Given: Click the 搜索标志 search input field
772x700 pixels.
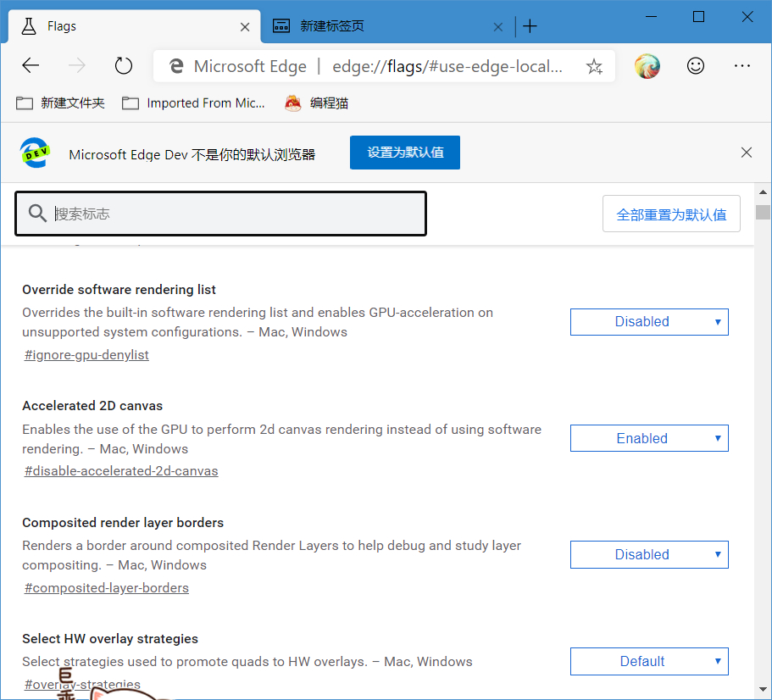Looking at the screenshot, I should pyautogui.click(x=220, y=214).
